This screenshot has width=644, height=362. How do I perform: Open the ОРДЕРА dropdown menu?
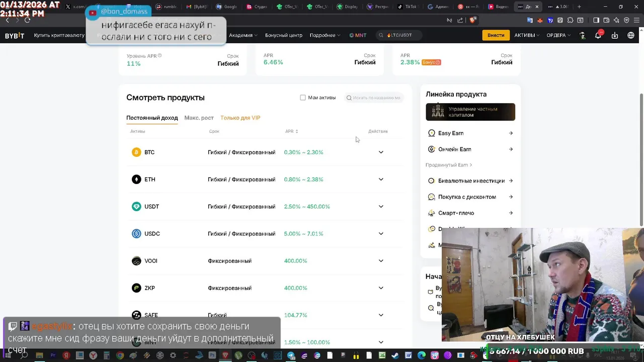[x=558, y=35]
